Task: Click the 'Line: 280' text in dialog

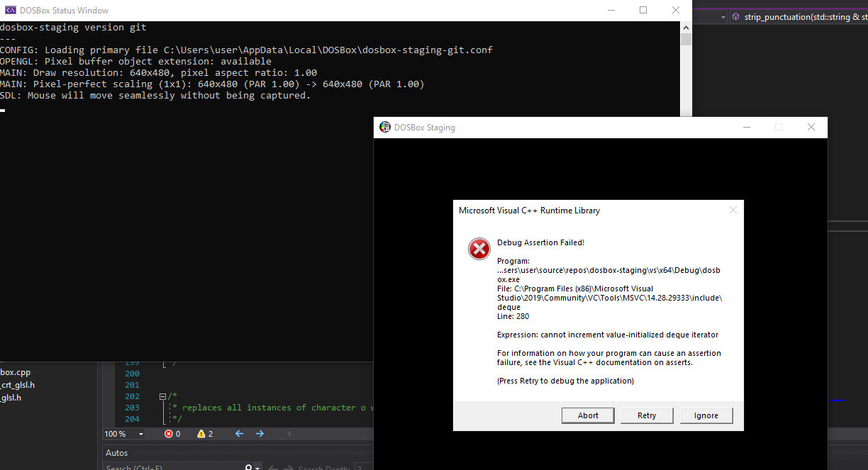Action: pos(513,316)
